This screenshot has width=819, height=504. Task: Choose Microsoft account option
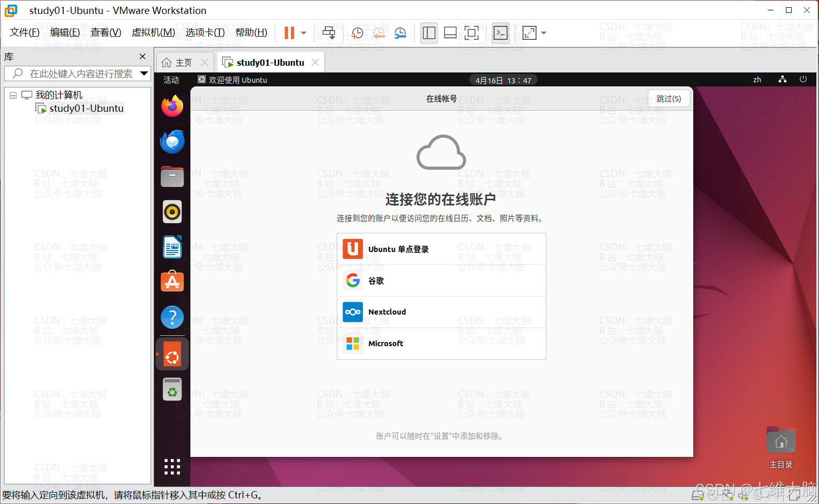point(441,344)
